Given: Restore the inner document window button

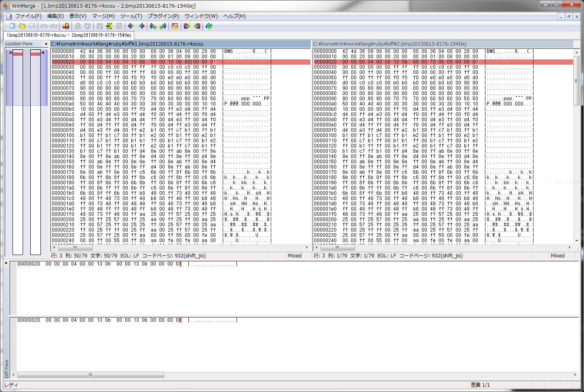Looking at the screenshot, I should (569, 17).
